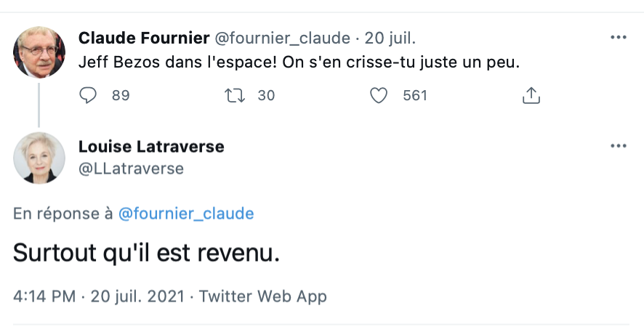Screen dimensions: 644x327
Task: Click the 4:14 PM · 20 juil. 2021 timestamp
Action: tap(99, 296)
